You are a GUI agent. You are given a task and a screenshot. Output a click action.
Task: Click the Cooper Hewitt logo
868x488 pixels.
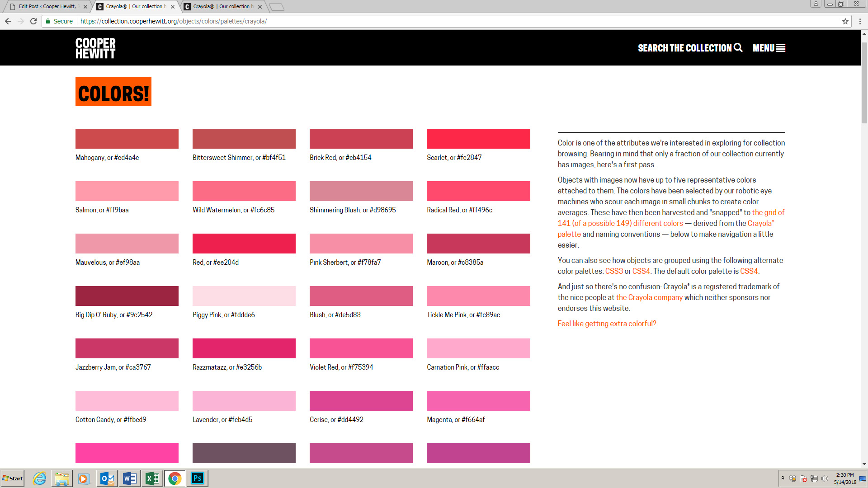click(95, 48)
